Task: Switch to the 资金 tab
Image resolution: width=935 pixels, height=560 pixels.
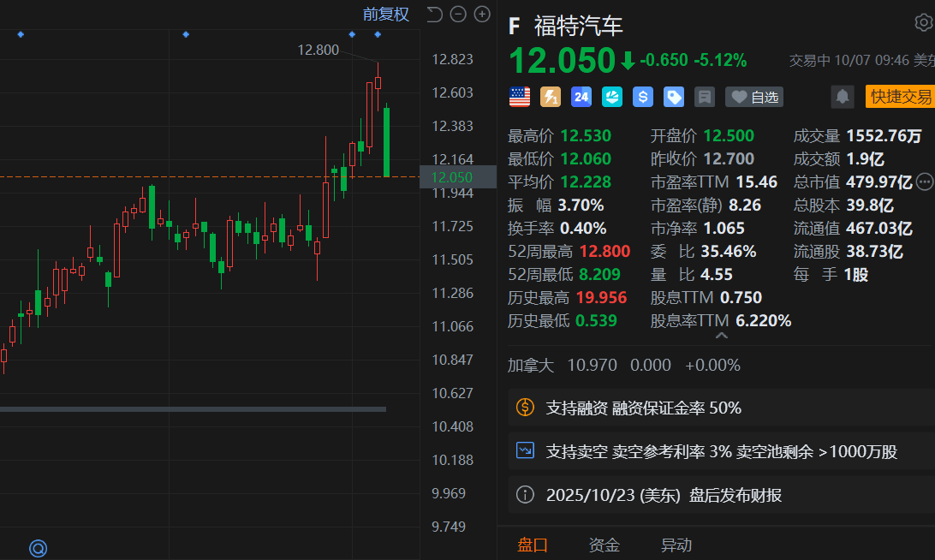Action: (604, 545)
